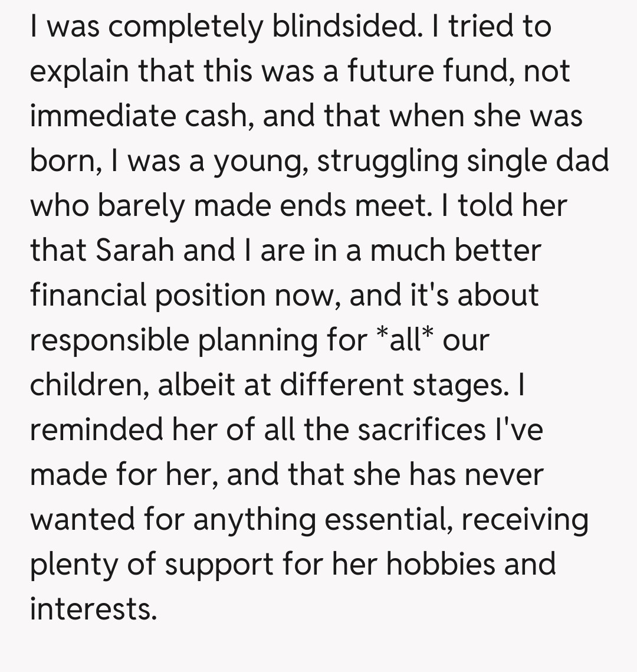
Task: Click the final word "interests"
Action: tap(93, 609)
